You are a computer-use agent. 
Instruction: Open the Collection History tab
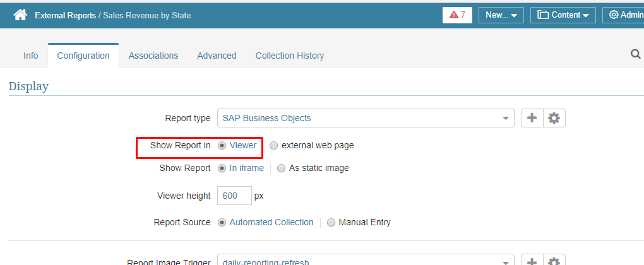coord(290,56)
